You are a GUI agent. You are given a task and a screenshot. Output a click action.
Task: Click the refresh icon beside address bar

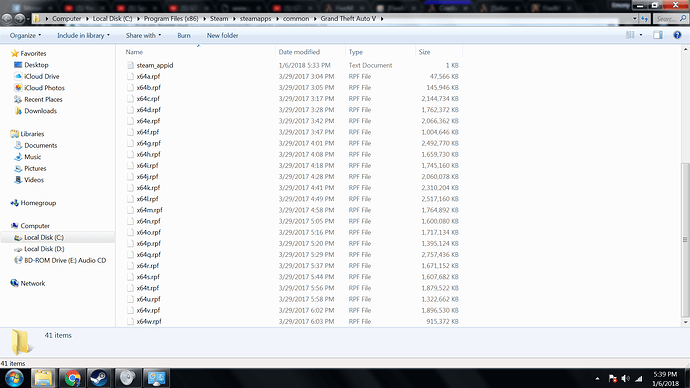[644, 18]
